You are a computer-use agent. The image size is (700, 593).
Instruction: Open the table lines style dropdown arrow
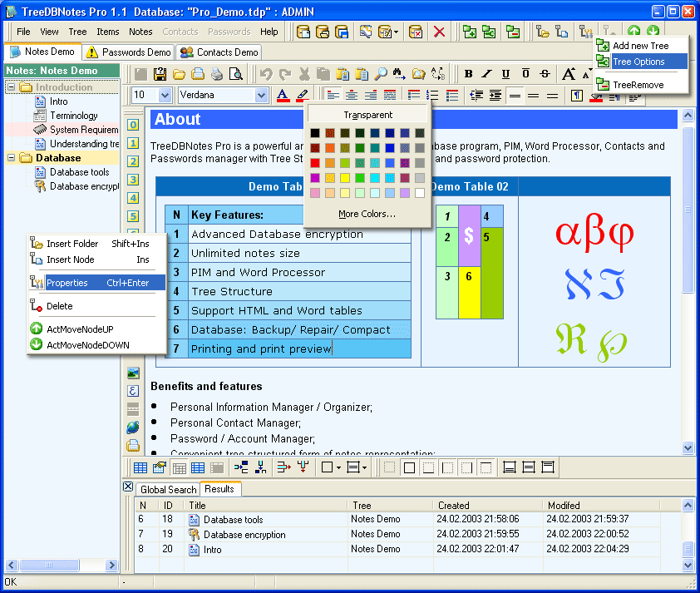(x=365, y=467)
